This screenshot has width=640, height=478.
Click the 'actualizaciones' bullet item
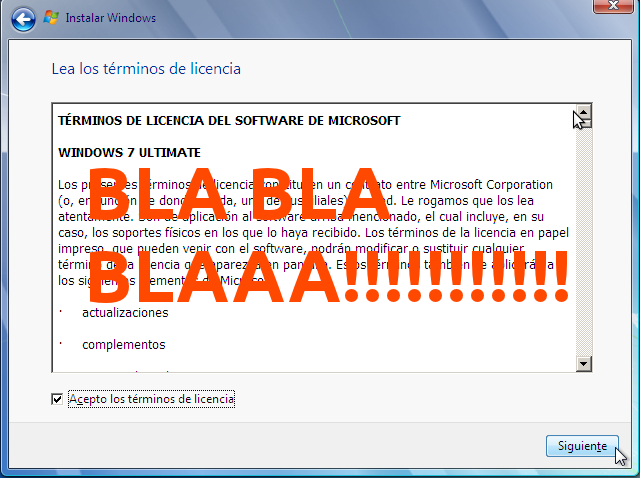125,313
